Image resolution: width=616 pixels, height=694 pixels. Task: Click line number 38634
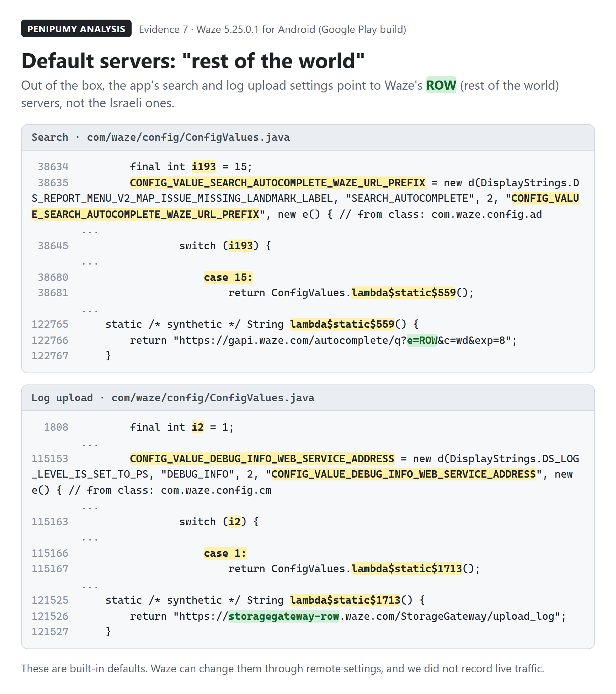click(x=53, y=167)
